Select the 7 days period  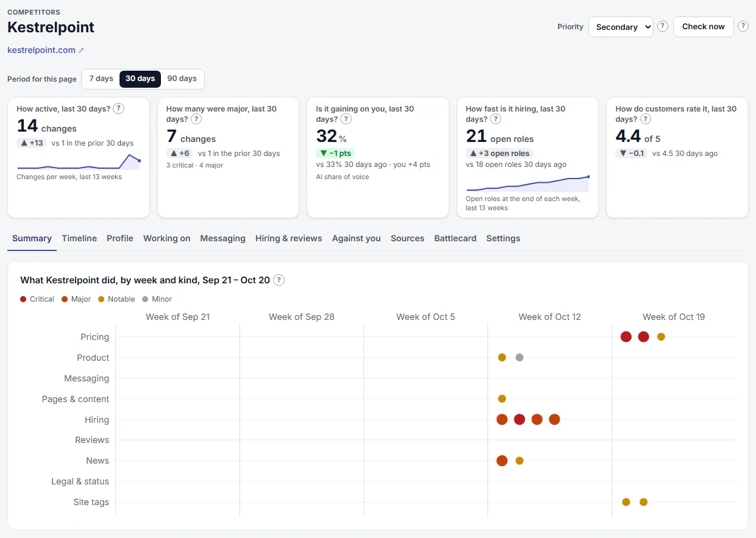tap(101, 79)
